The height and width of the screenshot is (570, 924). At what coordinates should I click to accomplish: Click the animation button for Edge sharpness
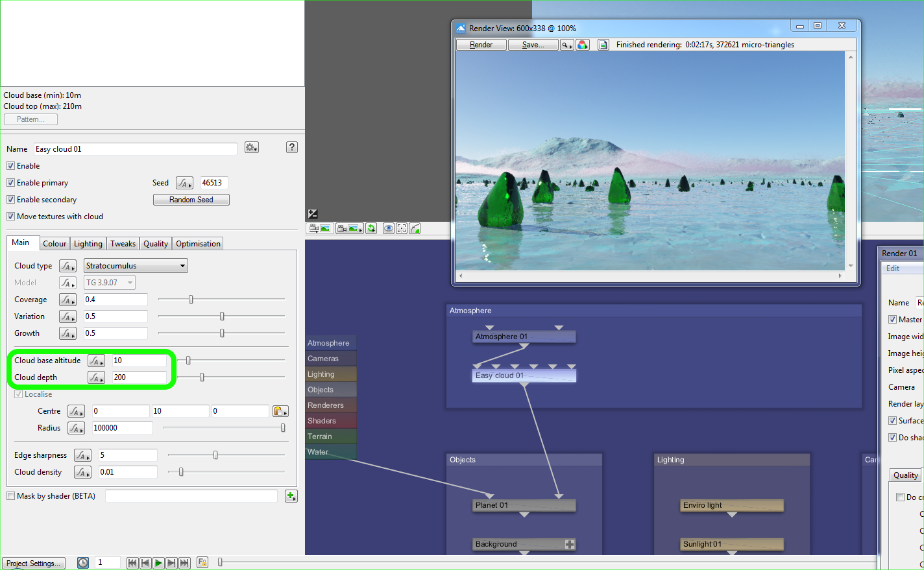83,455
